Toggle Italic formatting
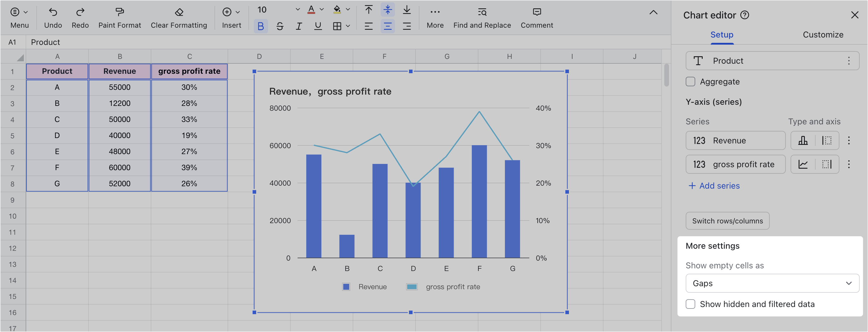This screenshot has height=332, width=868. [x=298, y=26]
